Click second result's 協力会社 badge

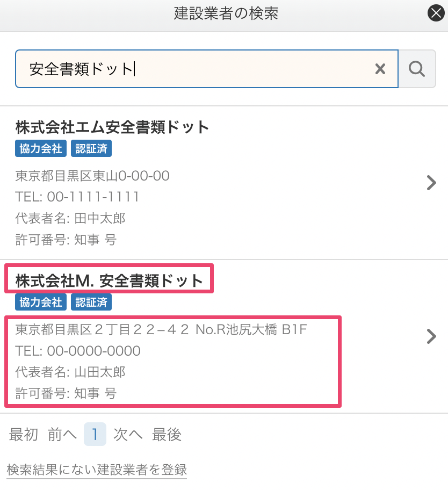click(x=41, y=302)
